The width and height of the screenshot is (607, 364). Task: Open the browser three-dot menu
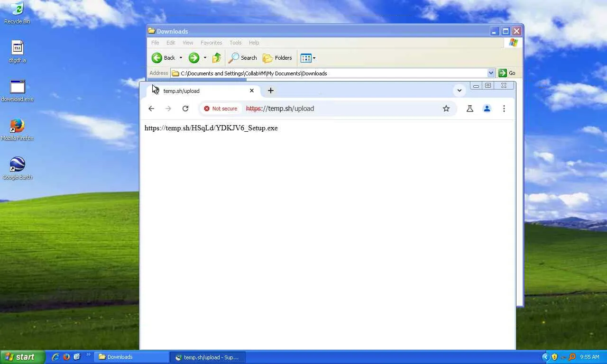[x=504, y=109]
